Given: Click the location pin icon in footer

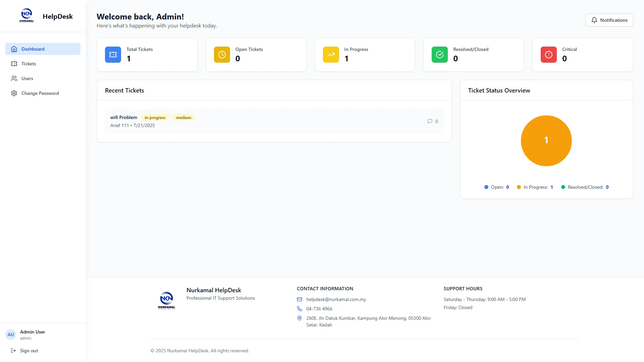Looking at the screenshot, I should [300, 318].
